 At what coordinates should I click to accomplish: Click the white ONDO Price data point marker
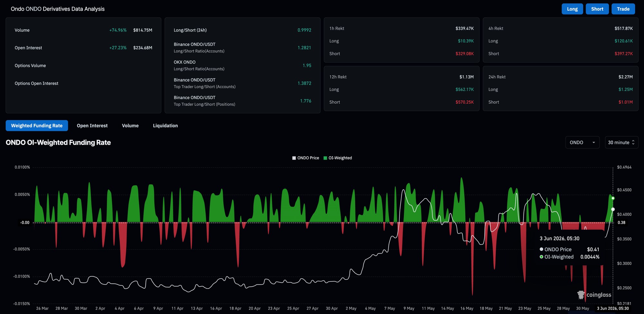coord(613,209)
